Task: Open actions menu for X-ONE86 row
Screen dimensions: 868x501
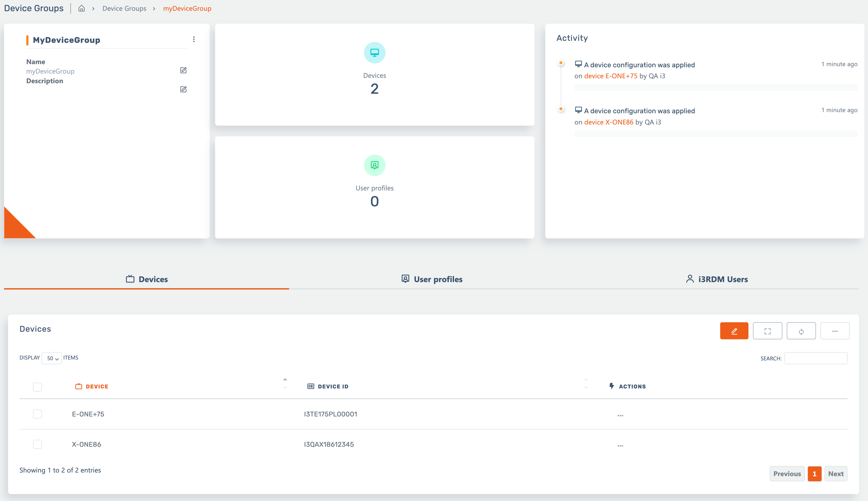Action: pyautogui.click(x=620, y=446)
